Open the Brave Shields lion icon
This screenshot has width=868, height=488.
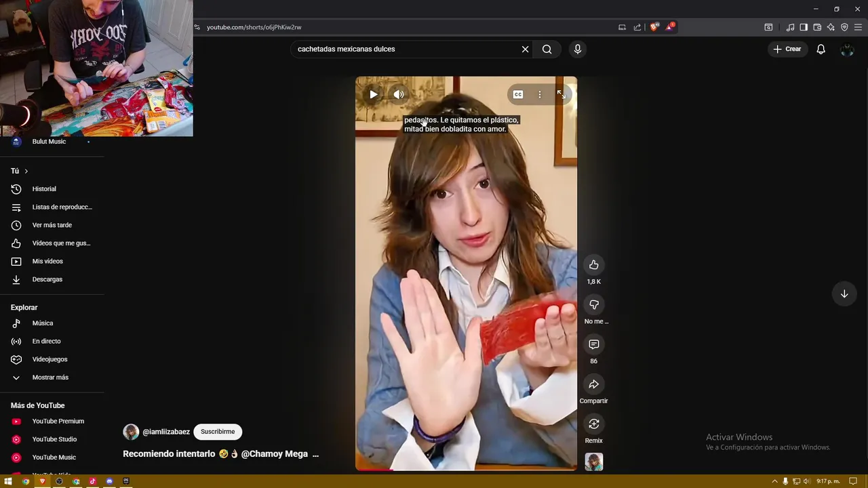[654, 27]
